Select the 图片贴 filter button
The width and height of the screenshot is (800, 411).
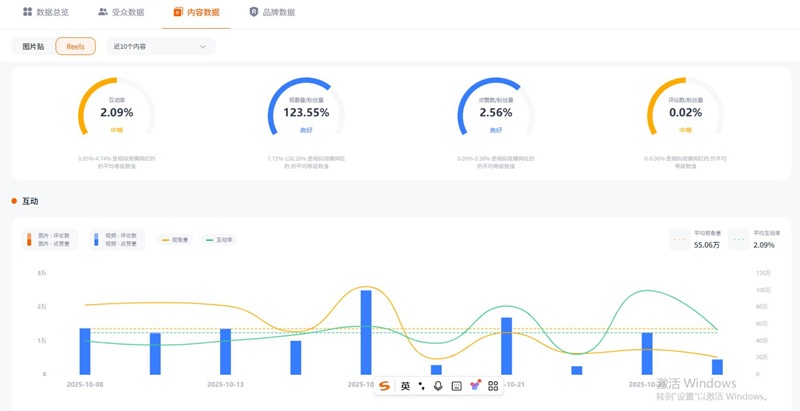tap(33, 46)
